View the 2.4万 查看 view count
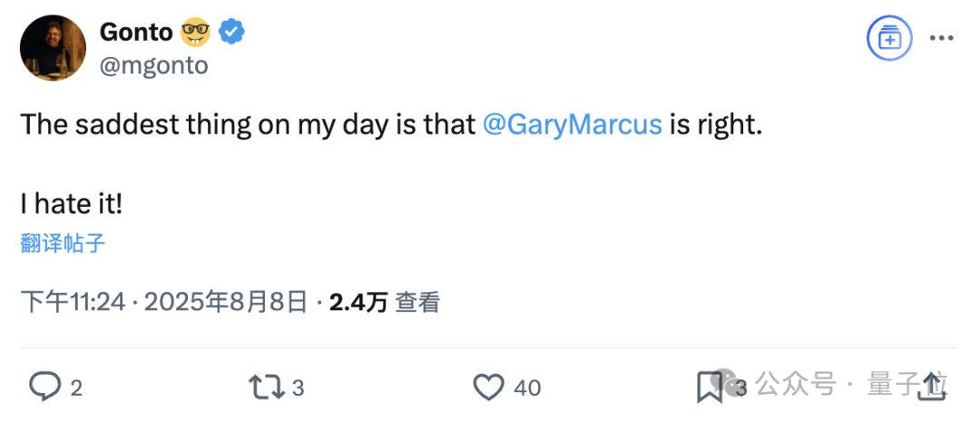The height and width of the screenshot is (422, 980). coord(385,302)
